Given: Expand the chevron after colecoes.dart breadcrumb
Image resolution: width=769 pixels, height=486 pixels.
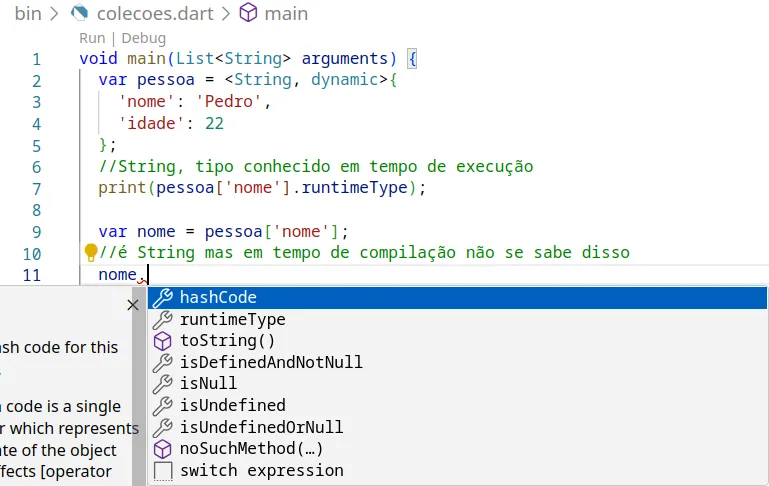Looking at the screenshot, I should [226, 14].
